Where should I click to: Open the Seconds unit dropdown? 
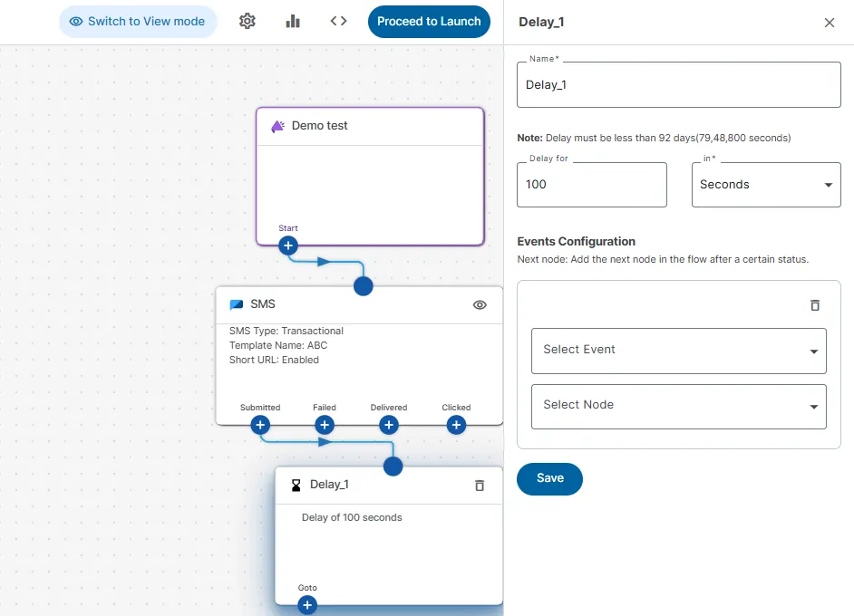[x=766, y=185]
